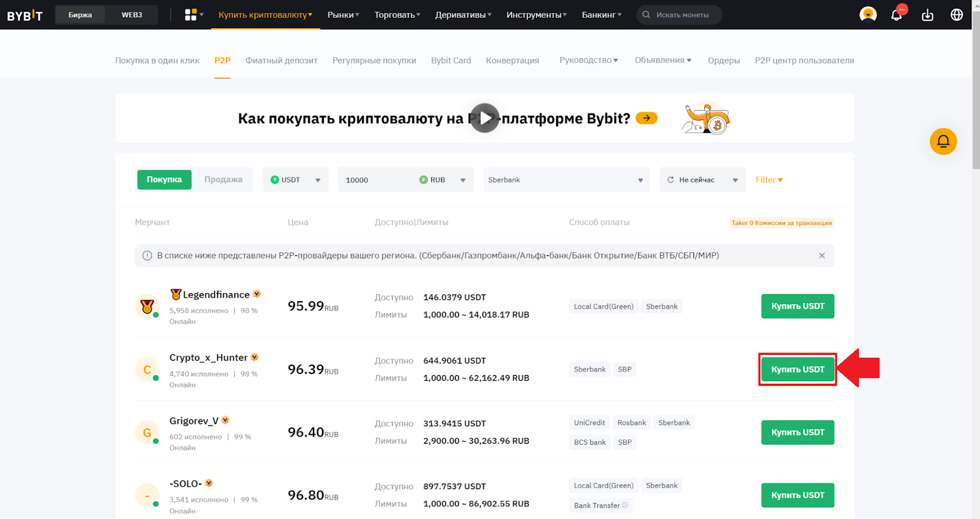The width and height of the screenshot is (980, 519).
Task: Switch to the Продажа toggle
Action: point(223,179)
